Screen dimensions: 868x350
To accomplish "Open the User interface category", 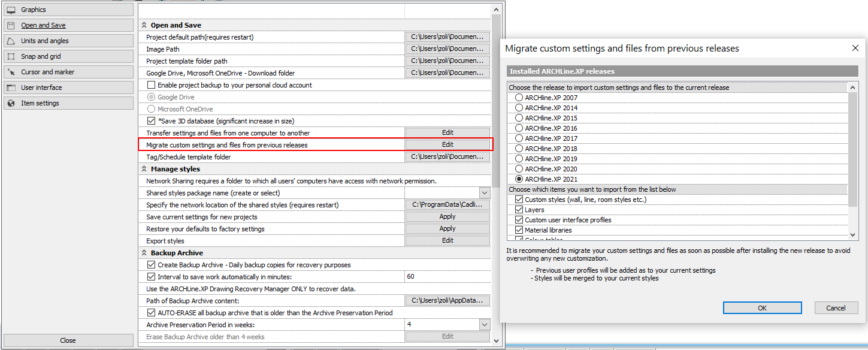I will 68,87.
